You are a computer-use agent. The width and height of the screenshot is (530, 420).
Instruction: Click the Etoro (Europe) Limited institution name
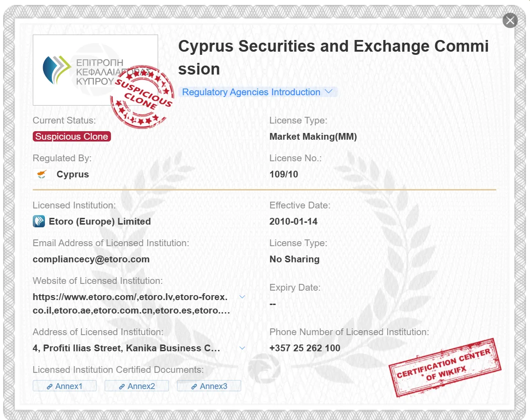point(100,221)
